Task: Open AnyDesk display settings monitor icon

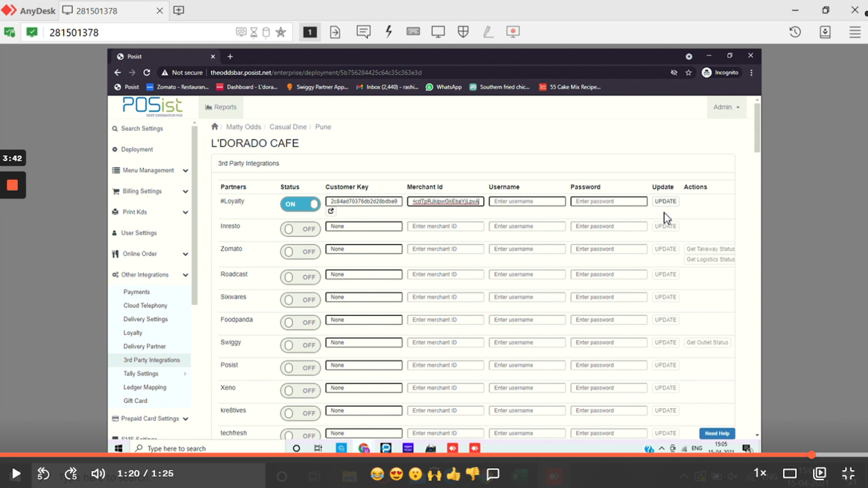Action: point(438,32)
